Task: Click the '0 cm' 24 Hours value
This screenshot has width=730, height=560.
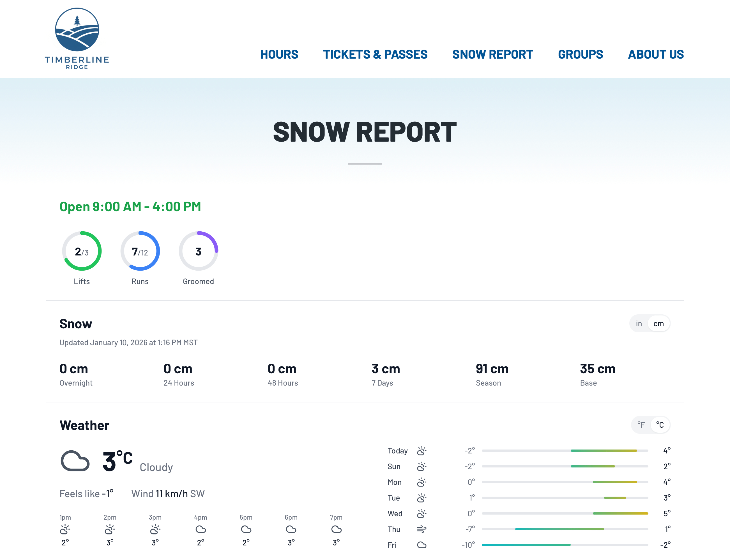Action: 178,369
